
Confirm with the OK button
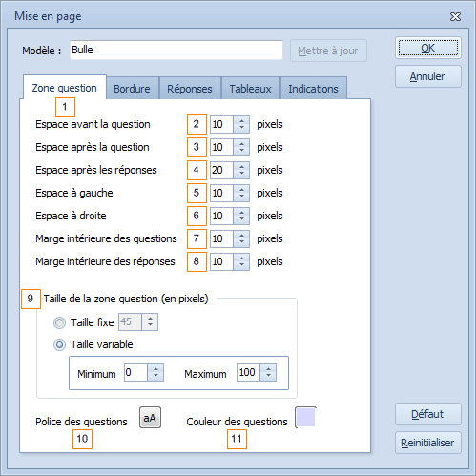click(x=428, y=48)
